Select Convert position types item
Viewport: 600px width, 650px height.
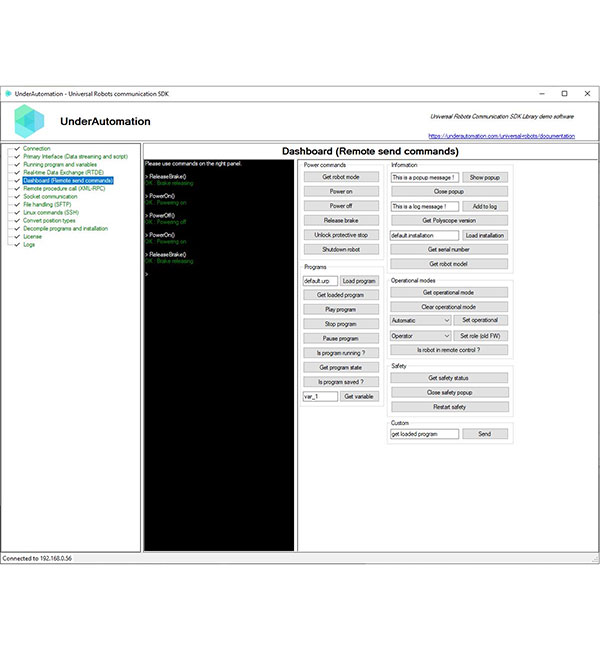(x=49, y=221)
